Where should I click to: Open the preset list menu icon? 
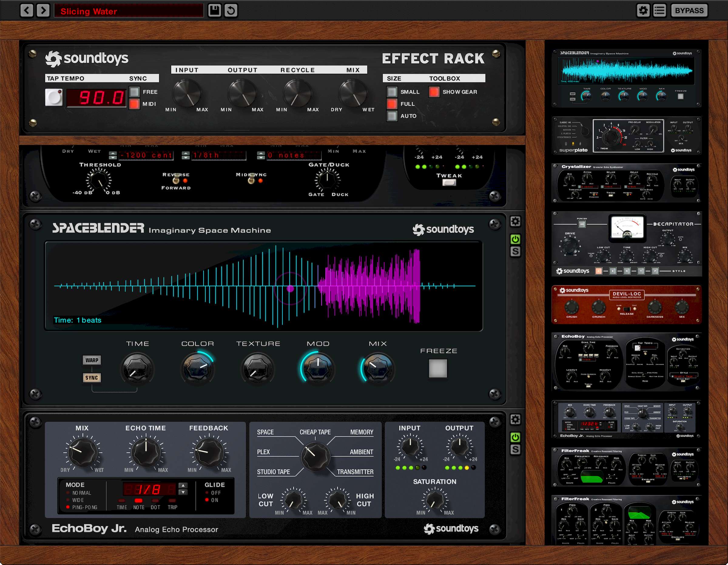pyautogui.click(x=659, y=10)
